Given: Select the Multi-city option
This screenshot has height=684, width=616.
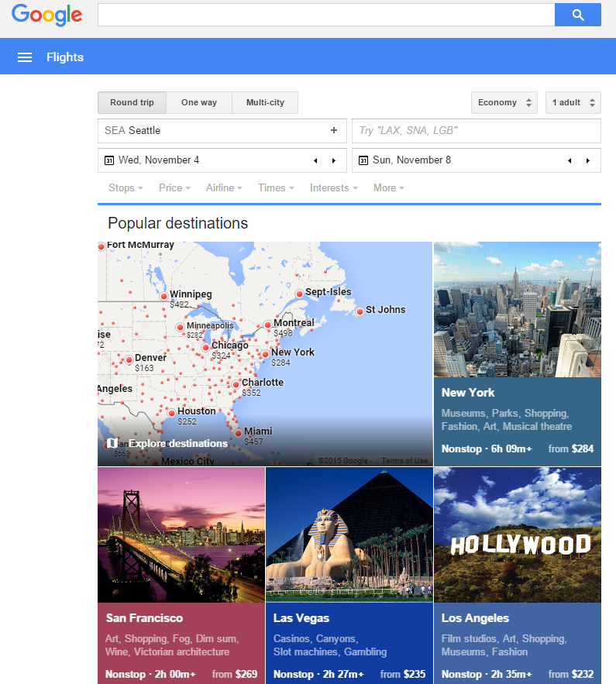Looking at the screenshot, I should (x=265, y=102).
